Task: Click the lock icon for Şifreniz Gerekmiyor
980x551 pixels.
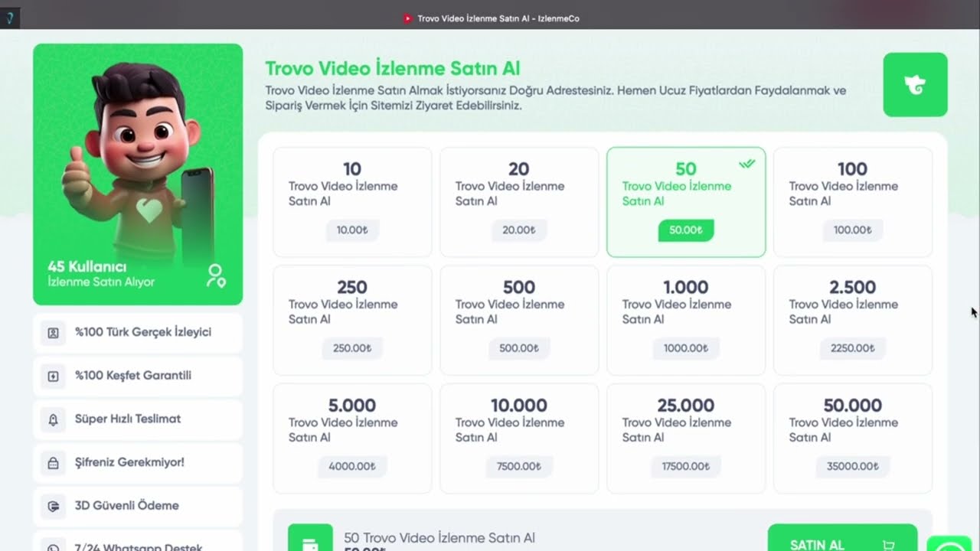Action: [53, 462]
